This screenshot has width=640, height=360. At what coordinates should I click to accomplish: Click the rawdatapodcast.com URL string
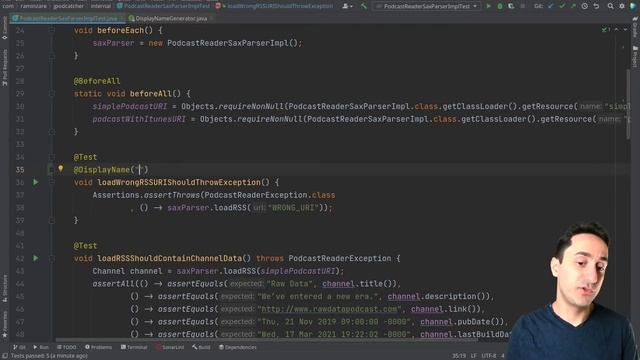(328, 309)
